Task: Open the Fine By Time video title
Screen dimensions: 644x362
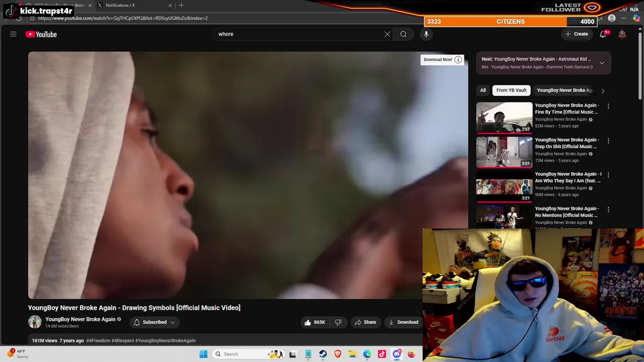Action: 567,109
